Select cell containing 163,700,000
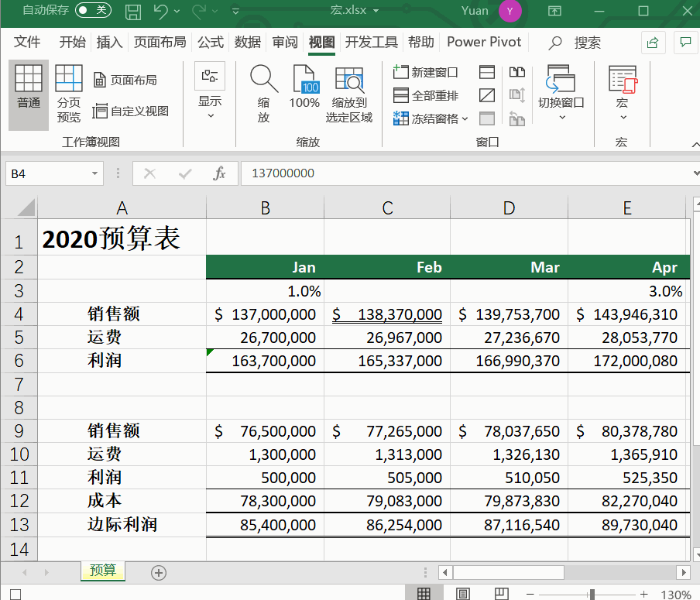The image size is (700, 600). coord(265,361)
